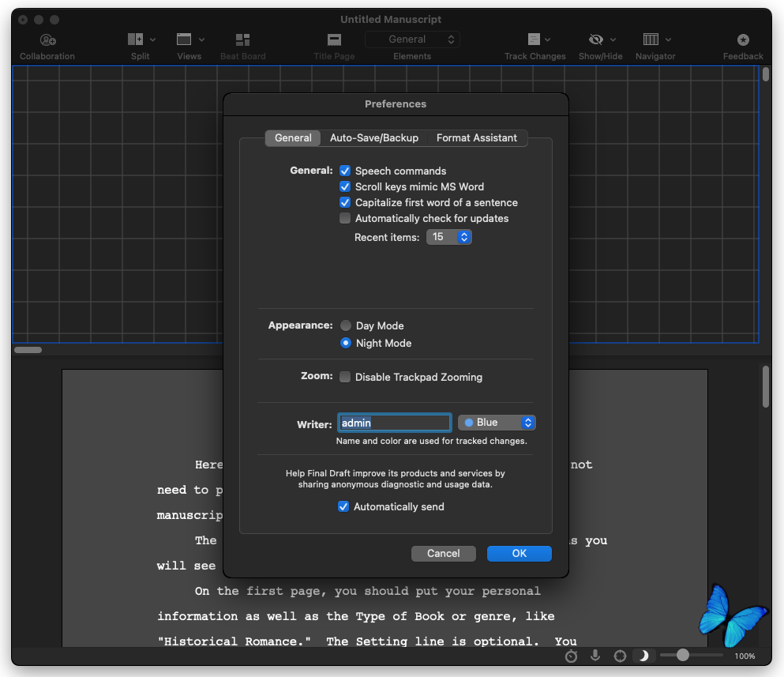Image resolution: width=784 pixels, height=677 pixels.
Task: Select the Day Mode radio button
Action: pos(346,325)
